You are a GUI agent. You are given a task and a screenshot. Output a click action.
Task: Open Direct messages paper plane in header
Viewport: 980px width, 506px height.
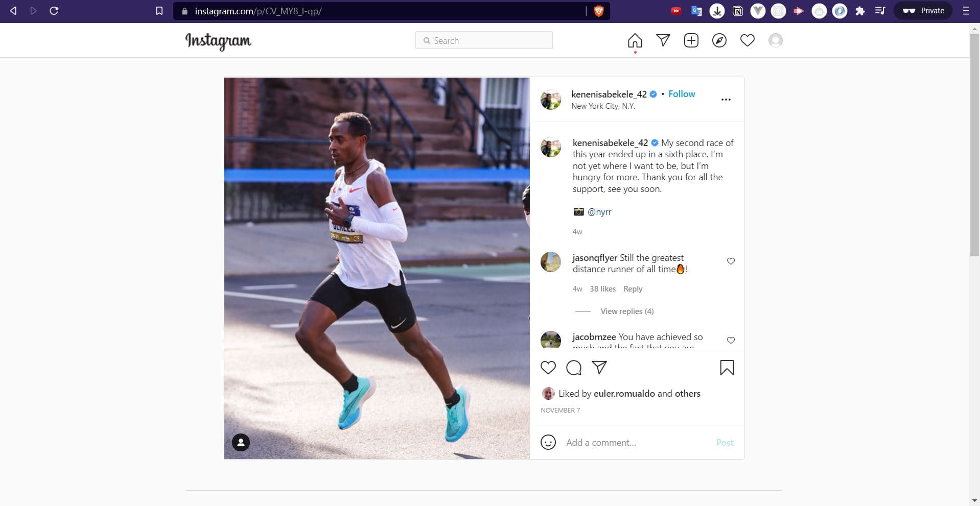click(663, 40)
